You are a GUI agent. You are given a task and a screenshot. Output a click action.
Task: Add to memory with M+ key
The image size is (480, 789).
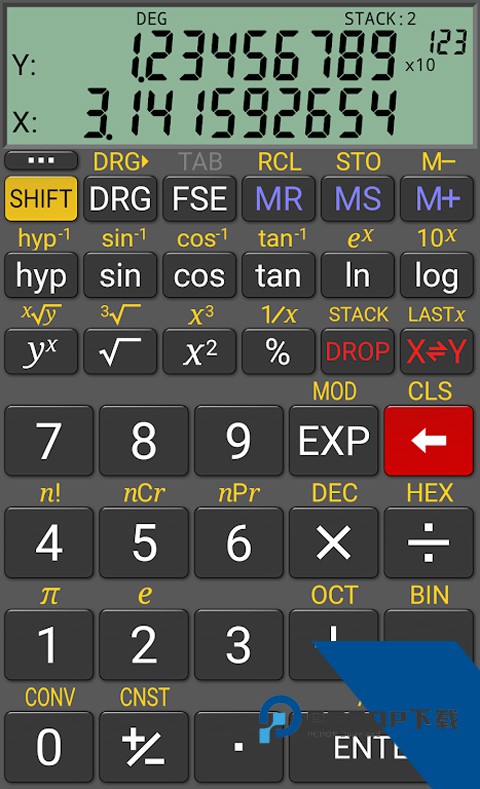tap(437, 198)
